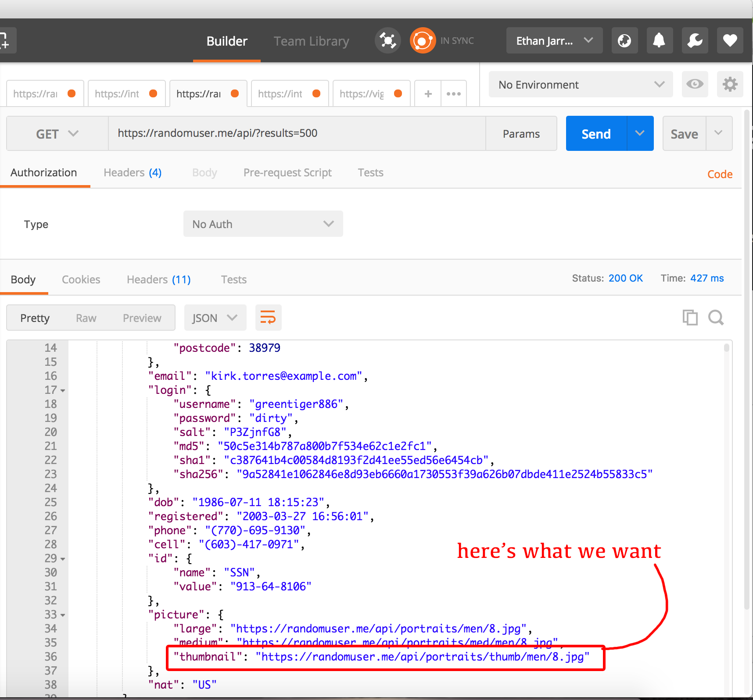
Task: Click the username value greentiger886
Action: pyautogui.click(x=296, y=404)
